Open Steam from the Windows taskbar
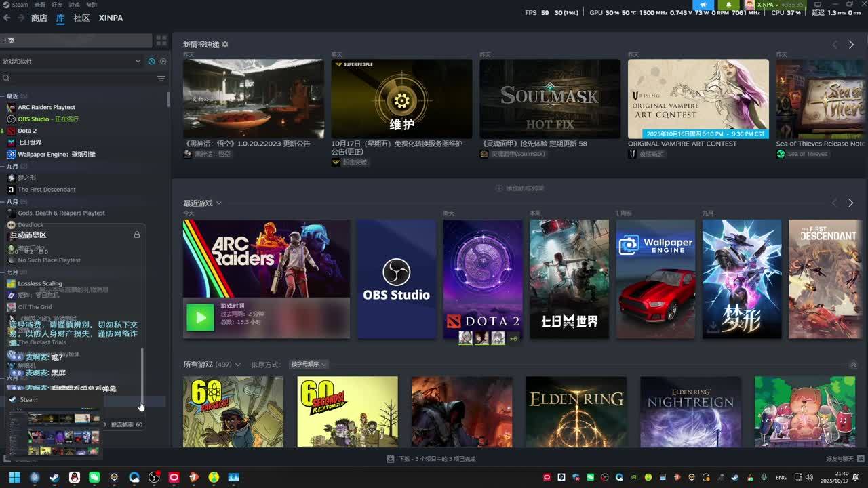 (x=54, y=477)
